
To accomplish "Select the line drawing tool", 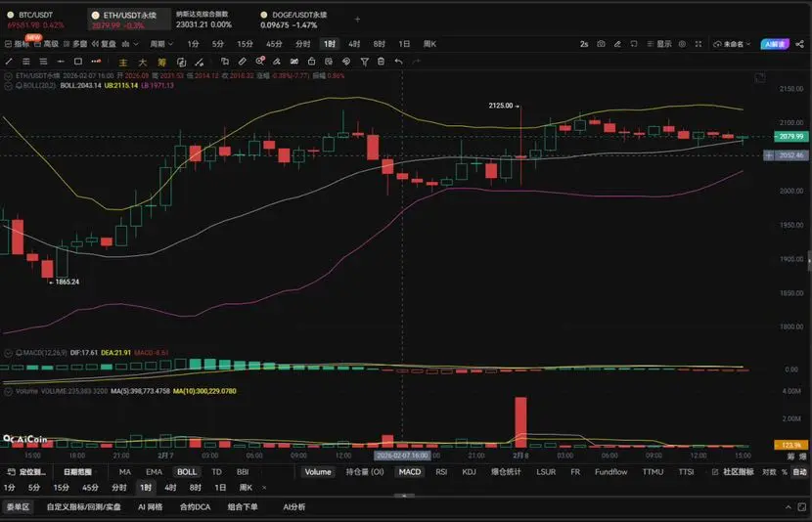I will pos(9,62).
